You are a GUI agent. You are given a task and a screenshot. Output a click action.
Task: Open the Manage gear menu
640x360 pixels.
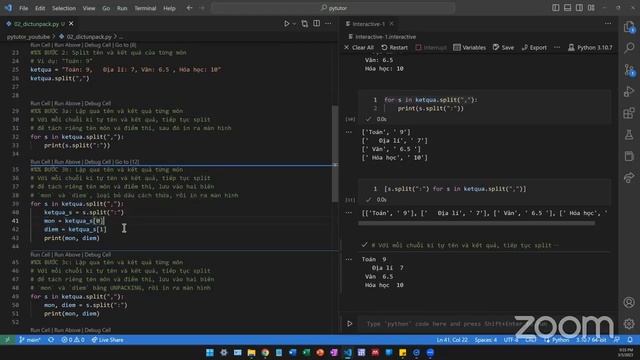[x=629, y=324]
